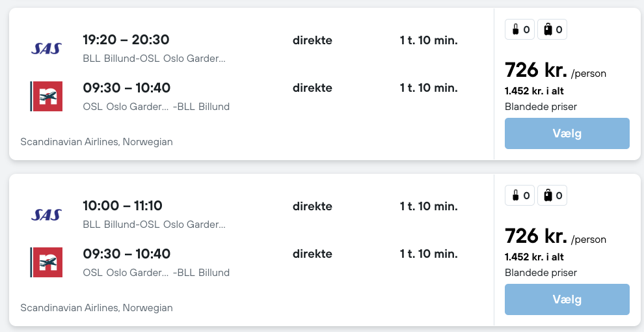This screenshot has width=644, height=332.
Task: Select the 19:20 – 20:30 outbound flight time
Action: [126, 40]
